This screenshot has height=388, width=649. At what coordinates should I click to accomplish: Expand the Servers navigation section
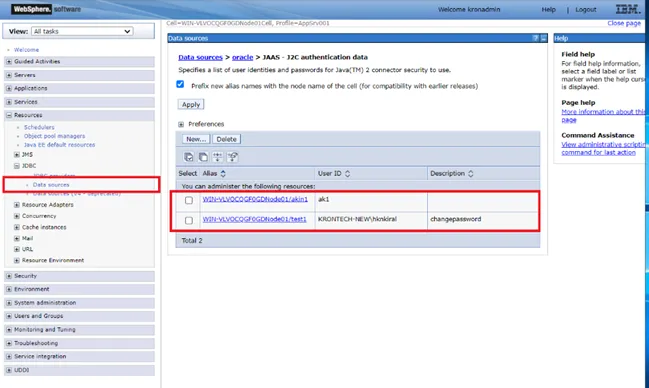[x=9, y=75]
